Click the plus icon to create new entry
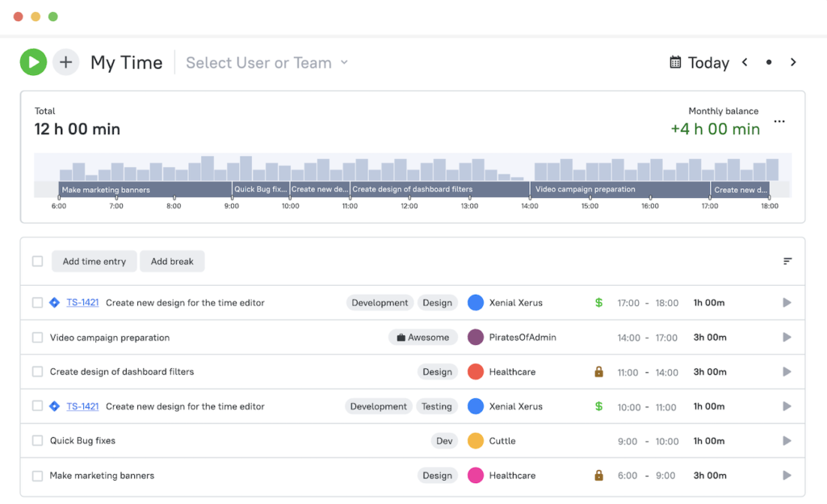 click(65, 61)
